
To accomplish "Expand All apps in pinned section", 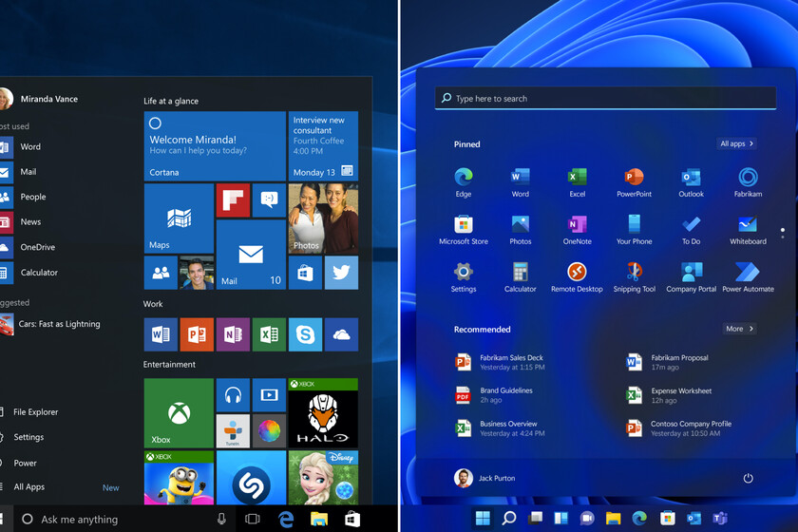I will click(736, 143).
